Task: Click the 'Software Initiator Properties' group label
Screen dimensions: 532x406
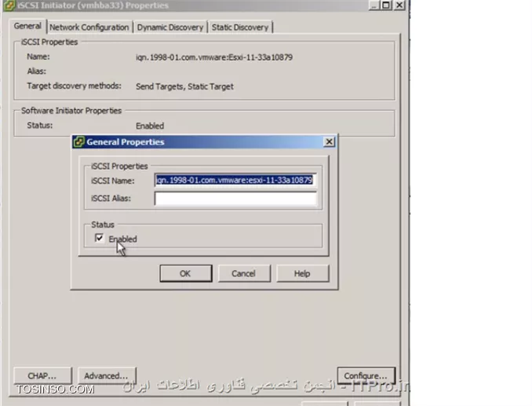Action: (x=71, y=111)
